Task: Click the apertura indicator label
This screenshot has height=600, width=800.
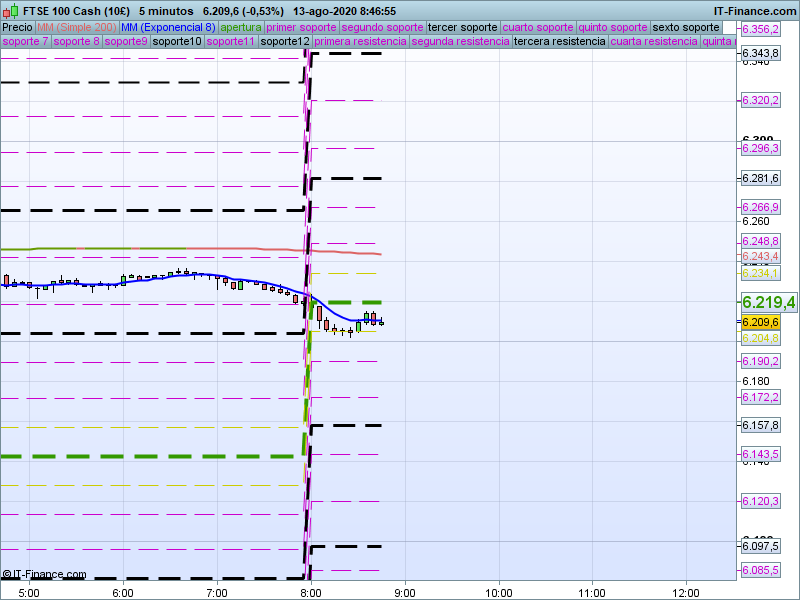Action: (x=241, y=27)
